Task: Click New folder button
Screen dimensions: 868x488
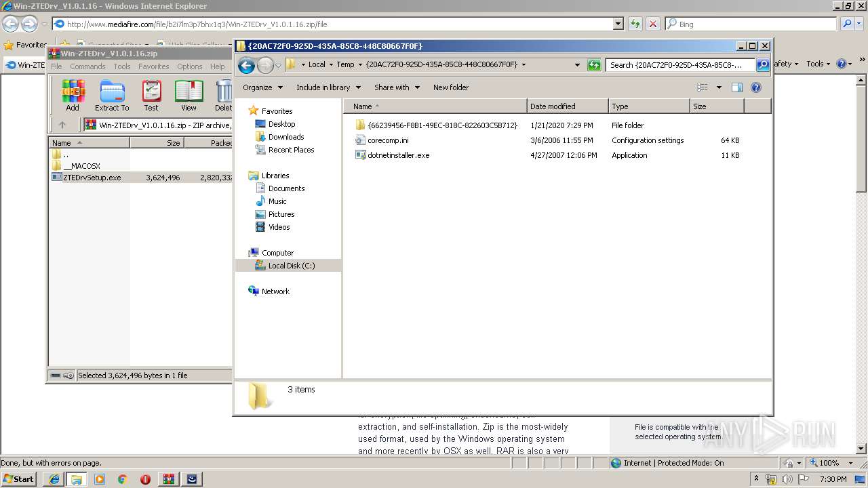Action: (x=451, y=87)
